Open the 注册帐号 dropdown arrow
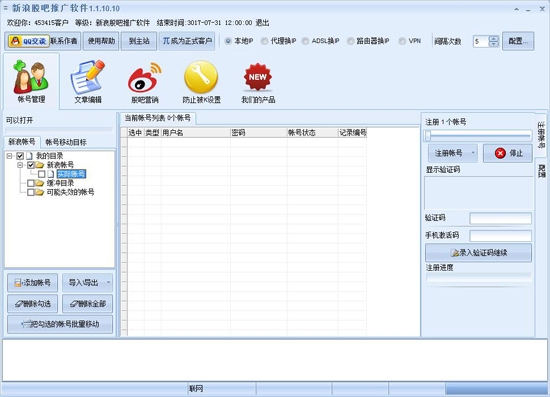Screen dimensions: 550x397 click(x=473, y=153)
